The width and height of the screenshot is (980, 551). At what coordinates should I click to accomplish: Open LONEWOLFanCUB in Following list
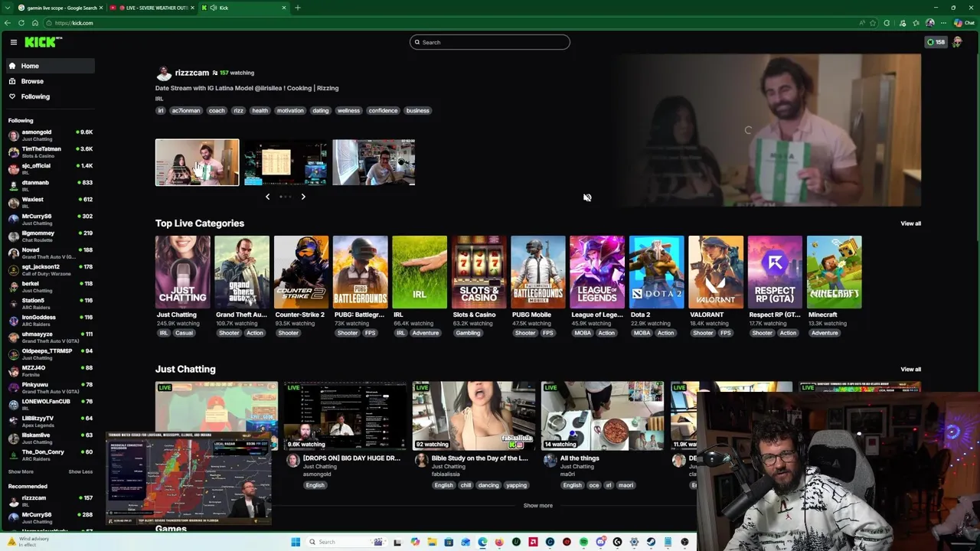coord(51,405)
